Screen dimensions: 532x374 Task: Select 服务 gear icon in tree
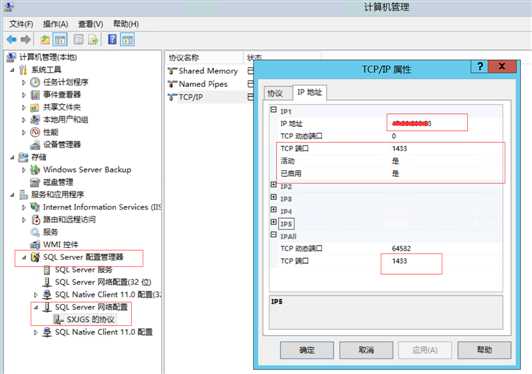pos(35,232)
